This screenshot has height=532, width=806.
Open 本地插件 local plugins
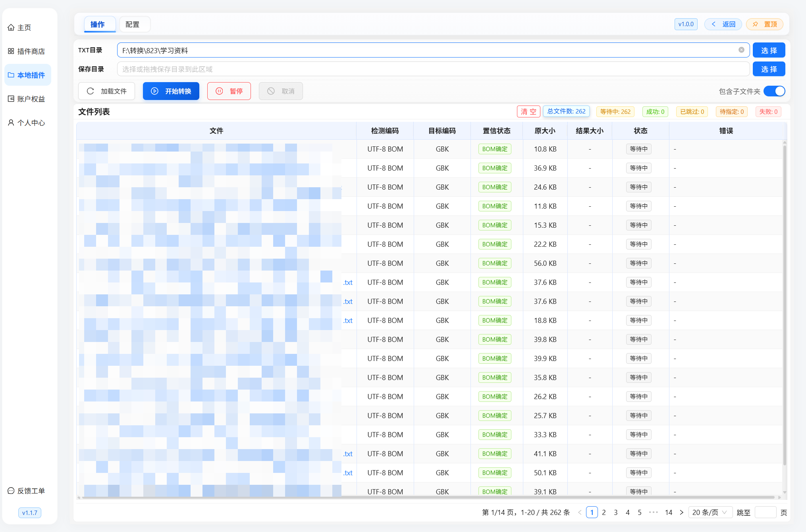(x=27, y=75)
